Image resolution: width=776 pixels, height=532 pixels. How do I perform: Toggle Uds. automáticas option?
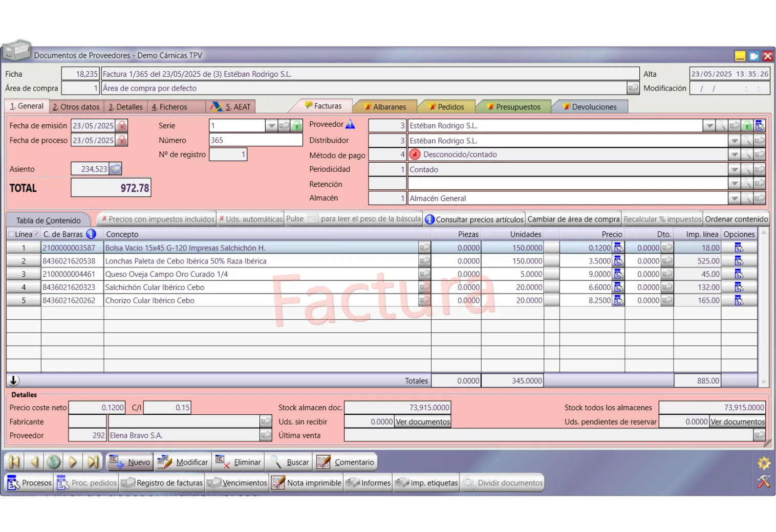[x=250, y=219]
